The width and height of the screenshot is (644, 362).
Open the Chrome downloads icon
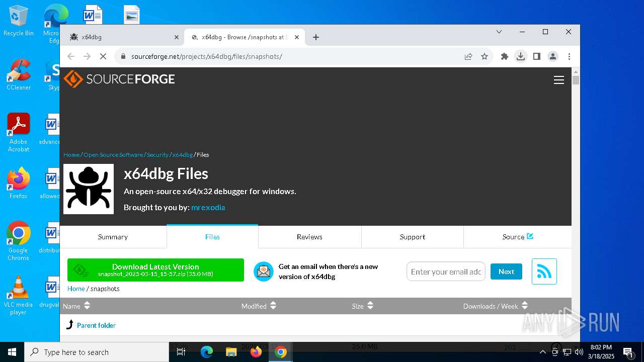tap(521, 56)
